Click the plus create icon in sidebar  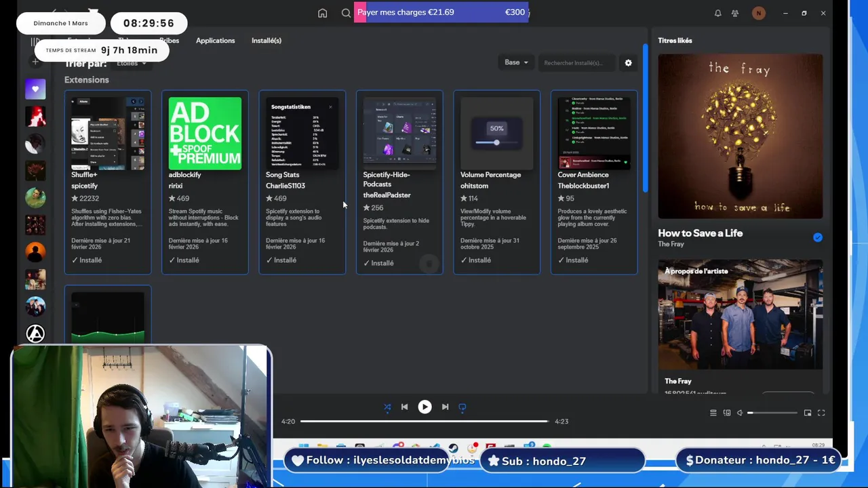(35, 62)
